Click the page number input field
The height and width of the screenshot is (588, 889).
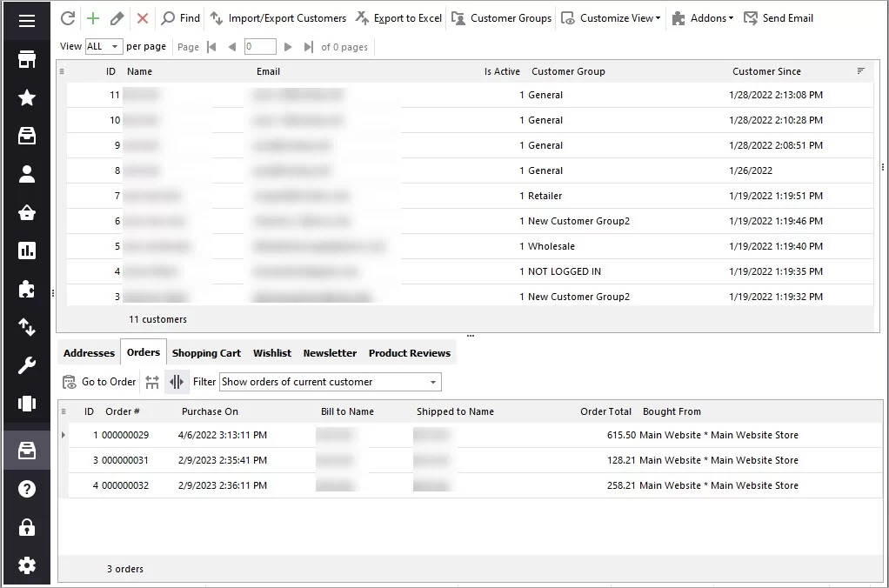260,46
